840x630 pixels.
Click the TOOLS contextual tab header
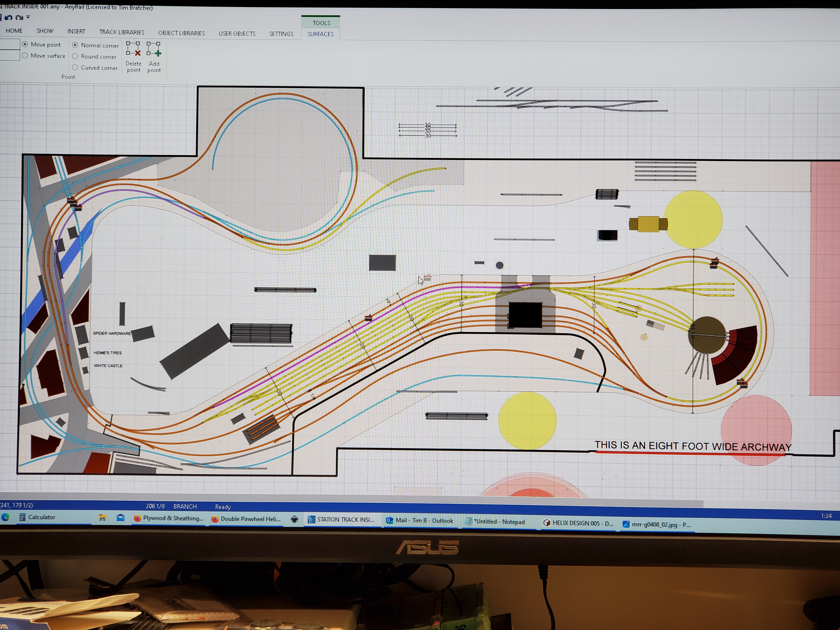pos(321,22)
